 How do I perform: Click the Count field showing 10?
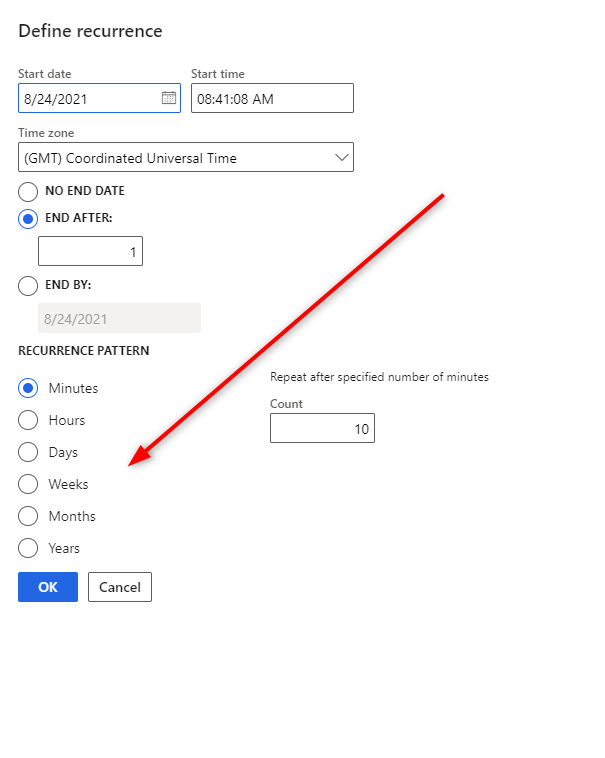coord(321,429)
